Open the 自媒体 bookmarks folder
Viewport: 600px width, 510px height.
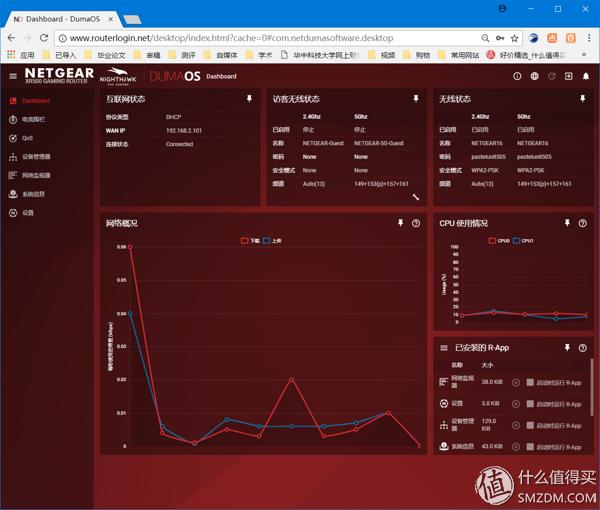tap(220, 55)
